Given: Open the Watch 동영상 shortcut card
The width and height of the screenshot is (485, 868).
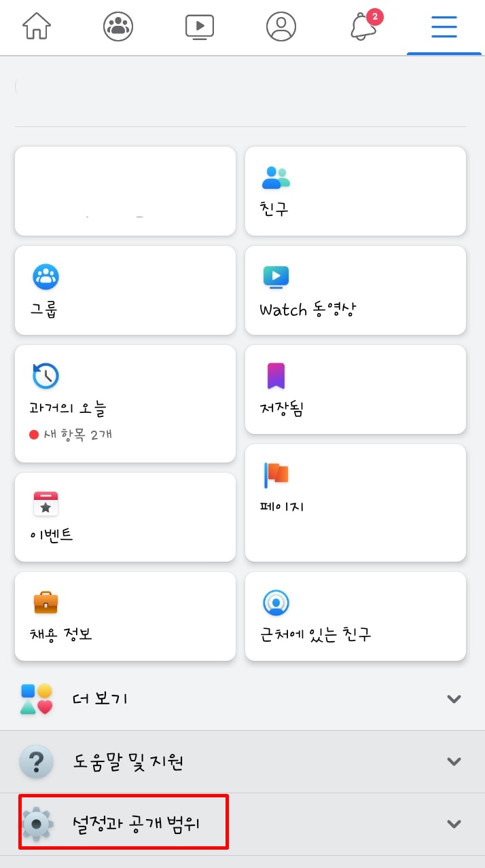Looking at the screenshot, I should tap(355, 290).
